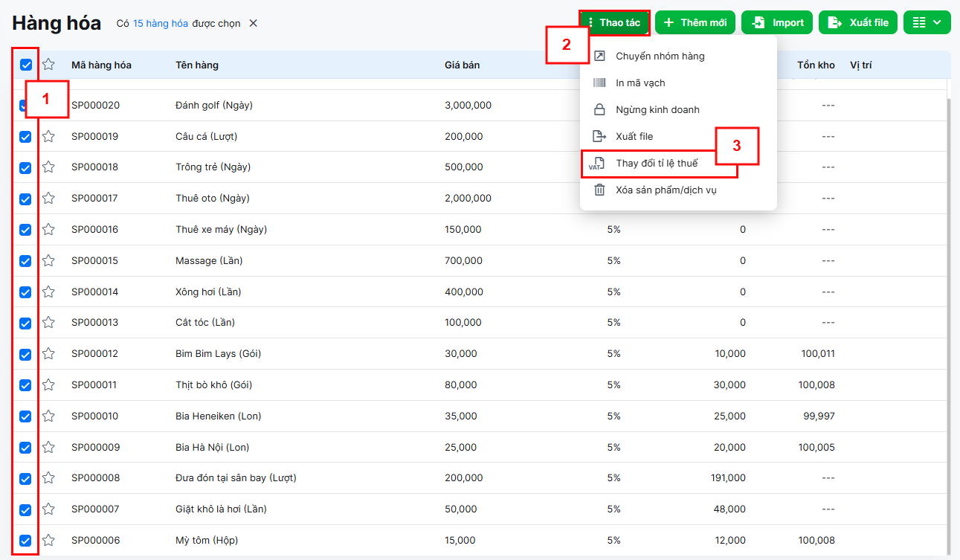Uncheck SP000010 Bia Heneiken checkbox

pos(25,416)
